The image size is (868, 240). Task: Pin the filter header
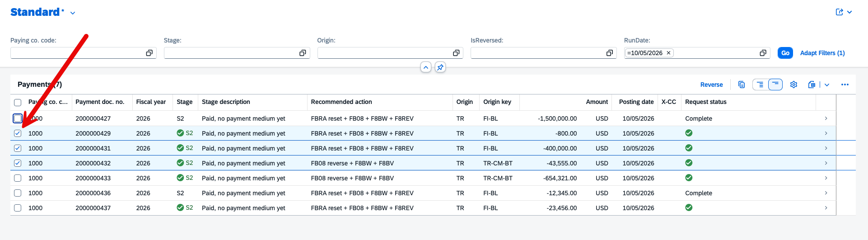click(x=440, y=67)
